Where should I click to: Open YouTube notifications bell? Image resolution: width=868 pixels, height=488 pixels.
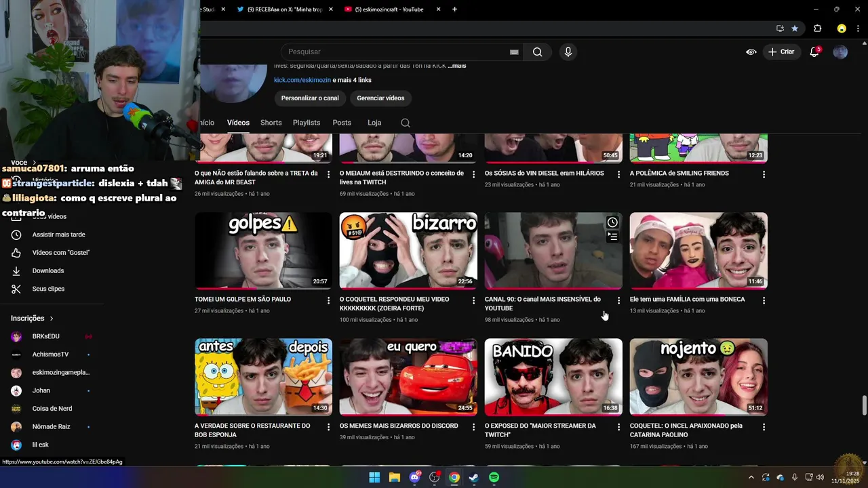coord(815,52)
